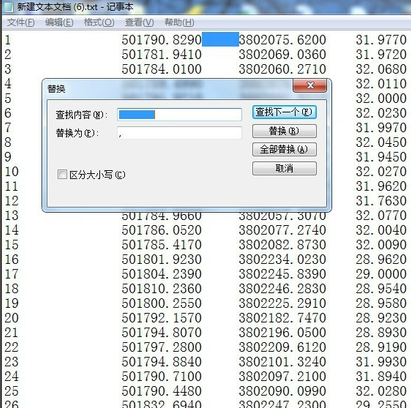This screenshot has width=411, height=408.
Task: Click value 31.7630 in row 12
Action: pos(381,201)
